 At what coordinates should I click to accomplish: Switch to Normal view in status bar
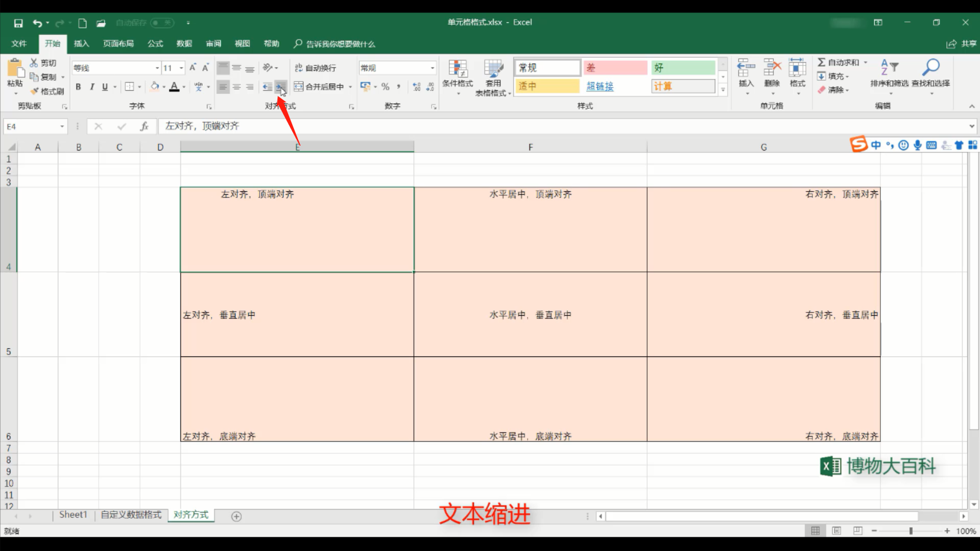pos(815,531)
